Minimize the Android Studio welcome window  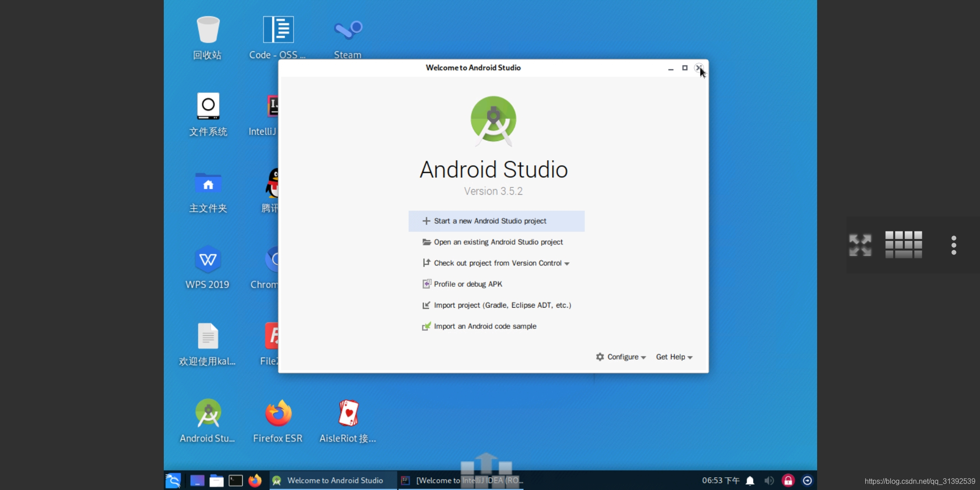(x=671, y=69)
